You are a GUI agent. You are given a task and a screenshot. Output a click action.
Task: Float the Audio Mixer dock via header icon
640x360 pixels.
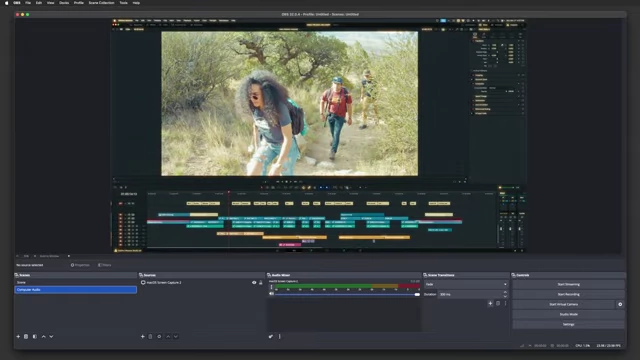(269, 275)
